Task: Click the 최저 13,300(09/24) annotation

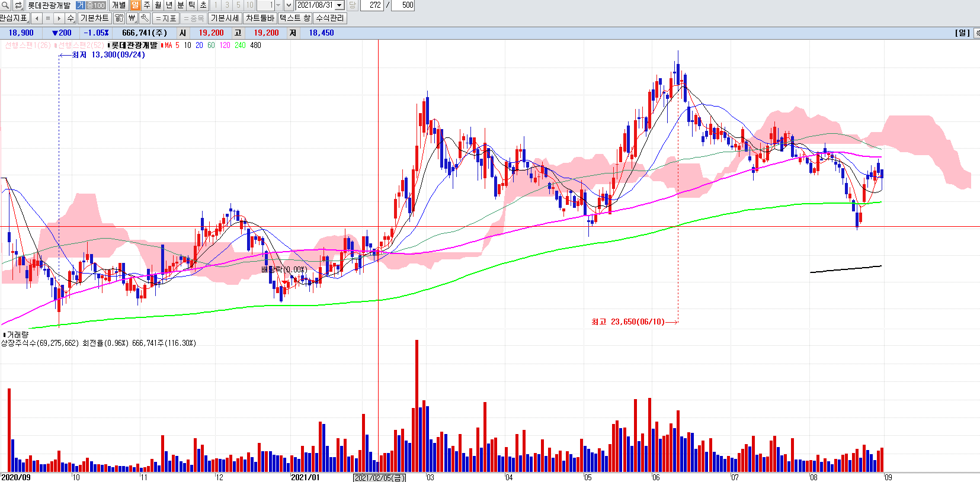Action: (108, 54)
